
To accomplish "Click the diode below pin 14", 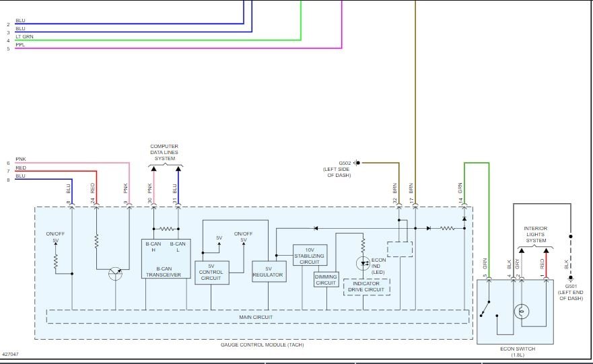I will 464,219.
